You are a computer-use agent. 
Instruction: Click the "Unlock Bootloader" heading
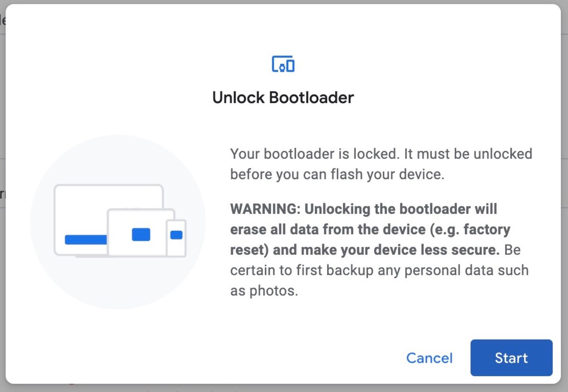pos(283,98)
